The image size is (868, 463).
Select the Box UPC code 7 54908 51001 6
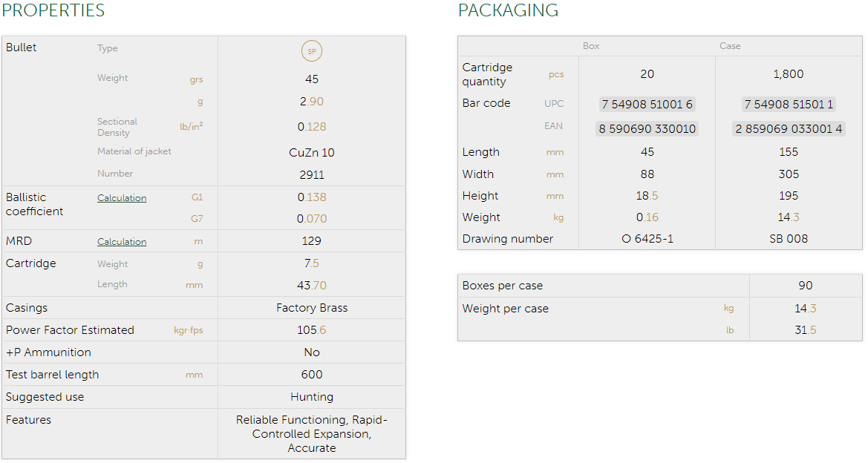point(647,105)
